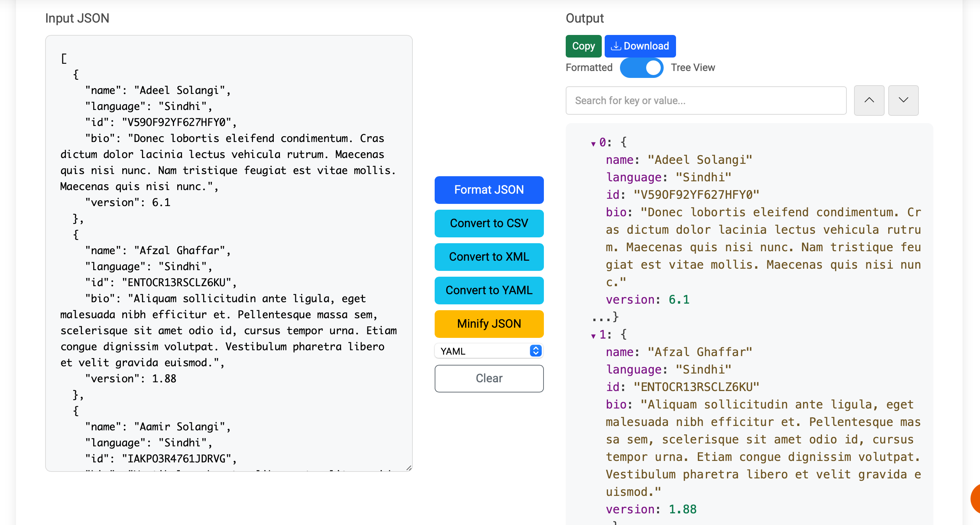This screenshot has height=525, width=980.
Task: Click the Format JSON button
Action: pyautogui.click(x=489, y=190)
